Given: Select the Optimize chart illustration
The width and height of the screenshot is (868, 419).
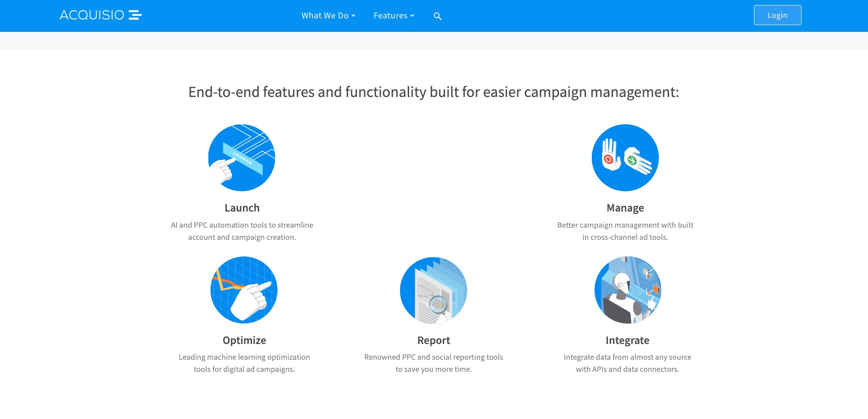Looking at the screenshot, I should tap(244, 290).
